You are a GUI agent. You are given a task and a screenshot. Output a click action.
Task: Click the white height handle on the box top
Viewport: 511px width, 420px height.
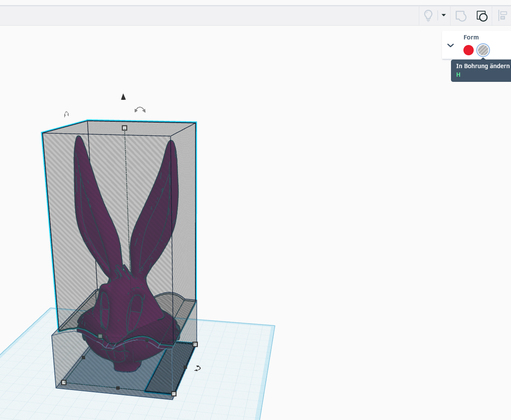(124, 128)
